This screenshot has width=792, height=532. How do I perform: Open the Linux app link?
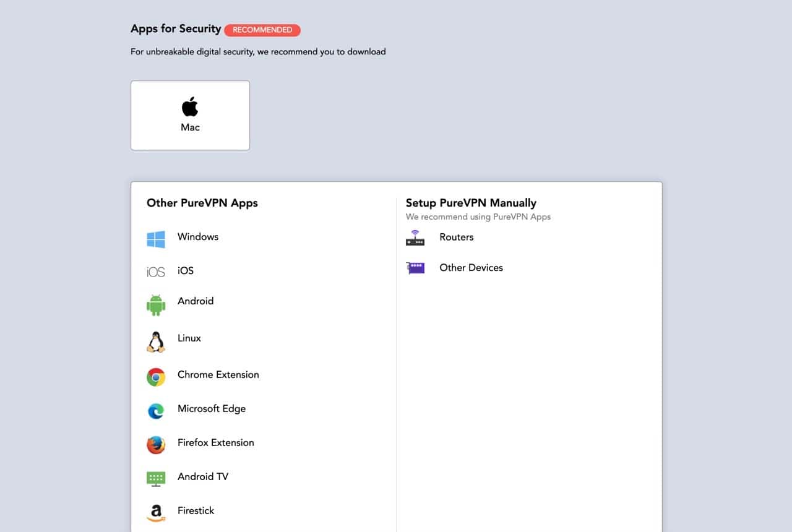[x=189, y=338]
